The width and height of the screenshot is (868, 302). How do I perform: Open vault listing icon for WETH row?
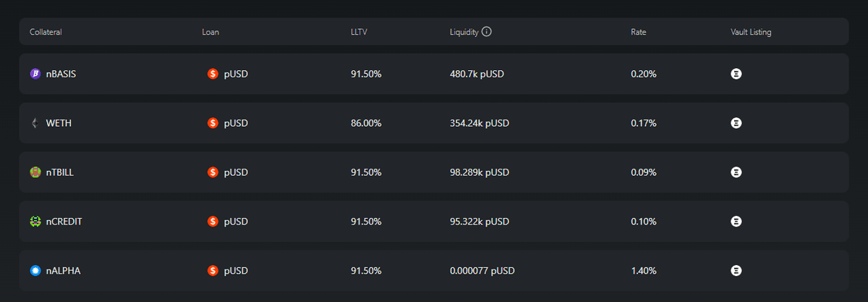736,123
